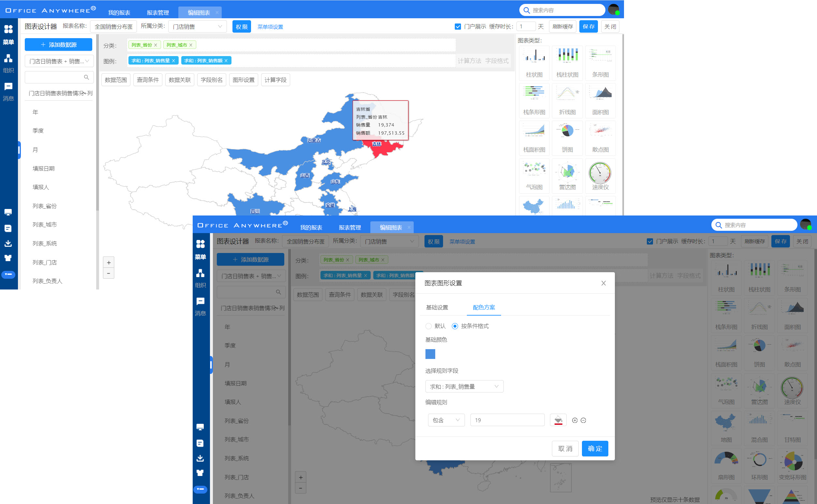Click the shirt theme icon in top window sidebar

tap(8, 258)
